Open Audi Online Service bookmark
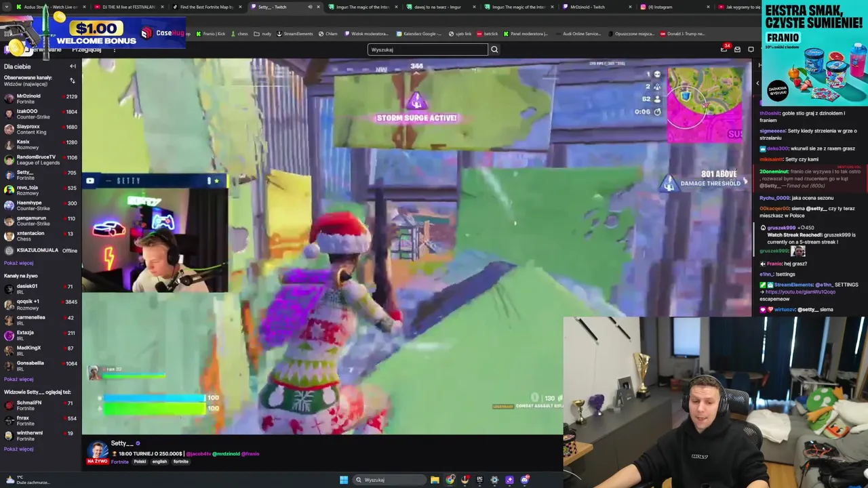The image size is (868, 488). (578, 33)
